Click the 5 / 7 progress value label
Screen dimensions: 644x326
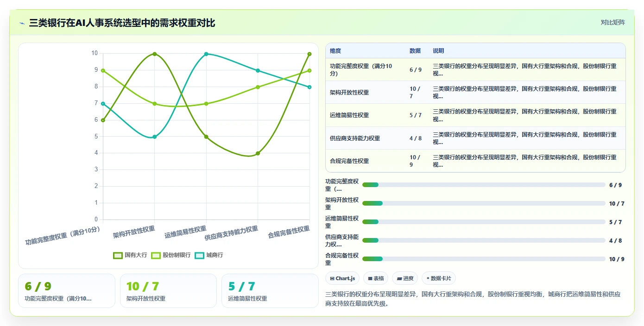click(615, 222)
